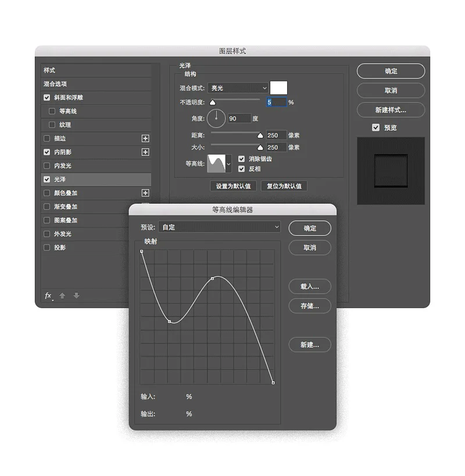Open the contour picker dropdown arrow

228,164
